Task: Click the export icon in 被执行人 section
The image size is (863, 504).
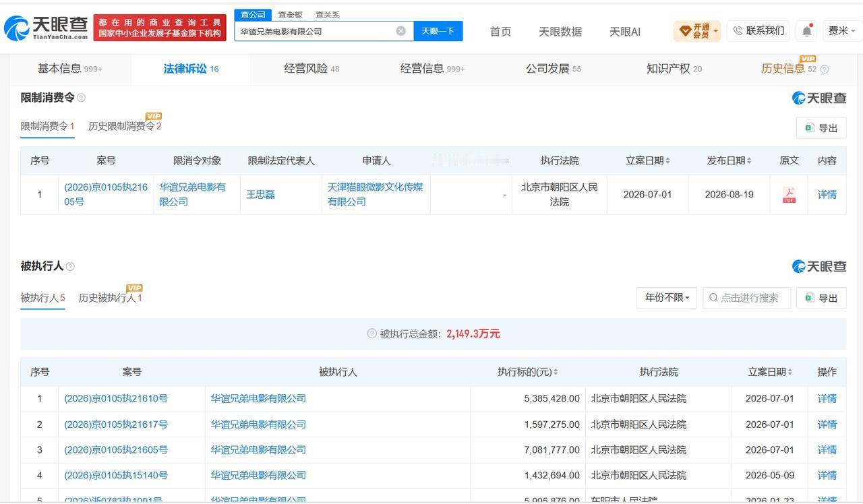Action: pos(809,298)
